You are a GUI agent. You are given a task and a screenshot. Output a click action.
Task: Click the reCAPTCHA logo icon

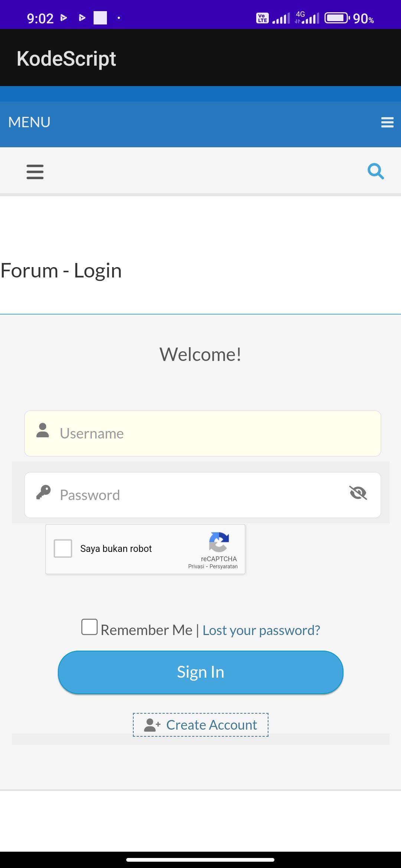click(219, 542)
